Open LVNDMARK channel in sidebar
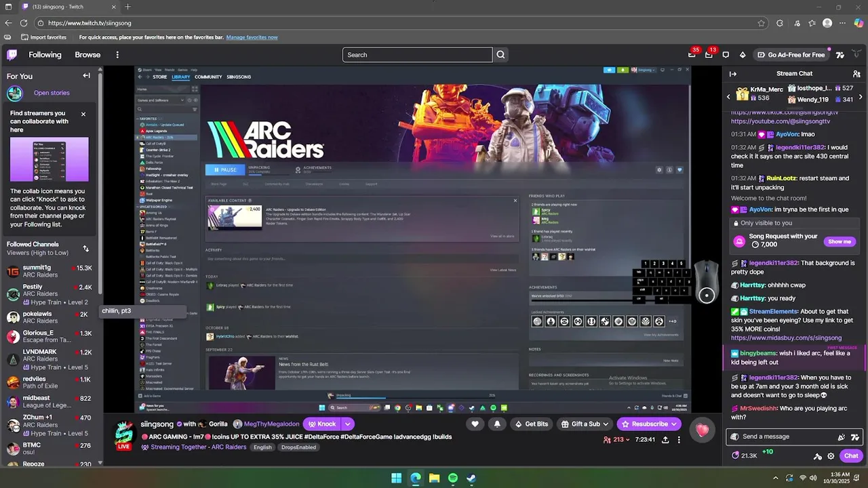Image resolution: width=868 pixels, height=488 pixels. click(x=51, y=359)
